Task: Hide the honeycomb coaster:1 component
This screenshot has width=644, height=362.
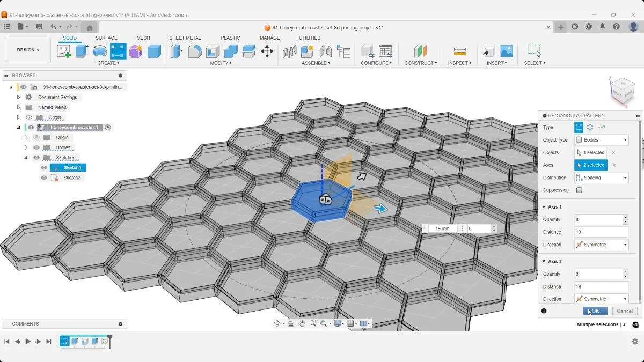Action: [x=31, y=127]
